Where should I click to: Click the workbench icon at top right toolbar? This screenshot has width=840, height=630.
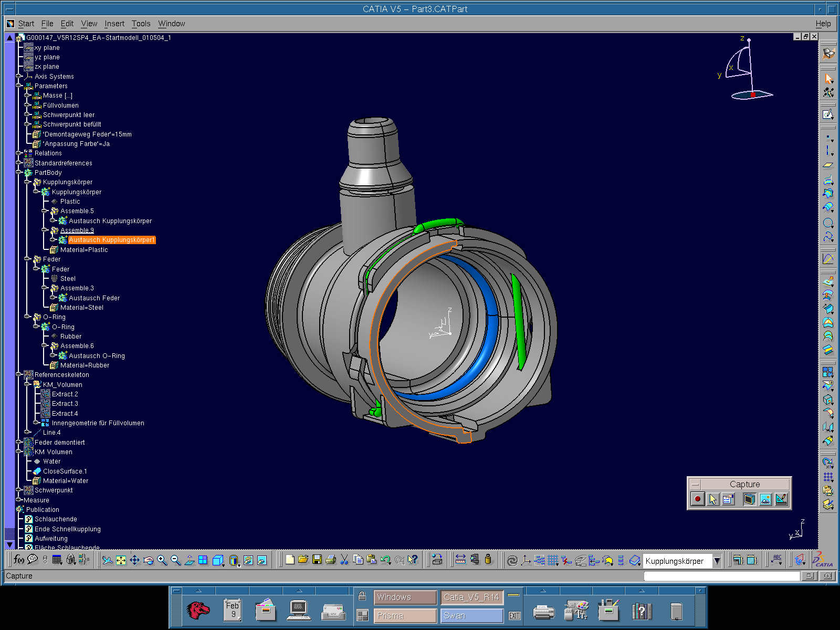828,53
